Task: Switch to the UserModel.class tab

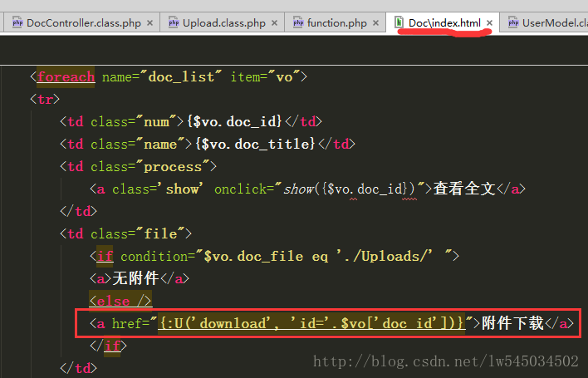Action: coord(544,23)
